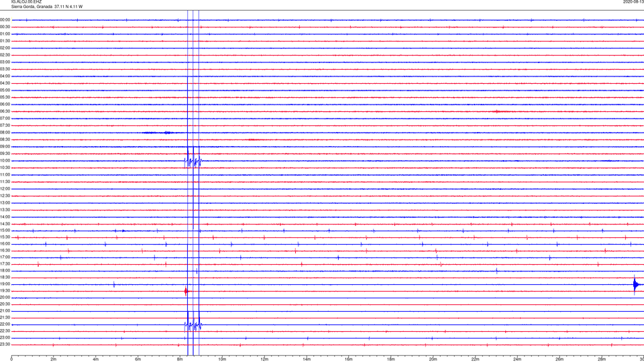Select the 11:00 trace time label

(x=5, y=174)
